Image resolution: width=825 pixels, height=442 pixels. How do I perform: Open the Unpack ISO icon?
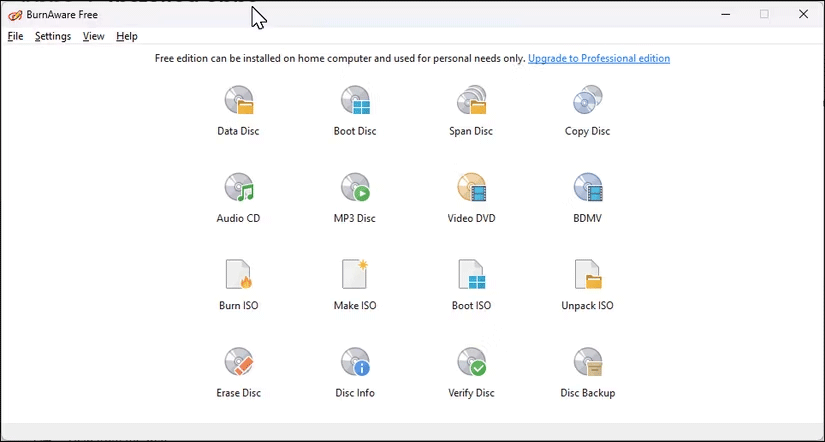coord(588,274)
